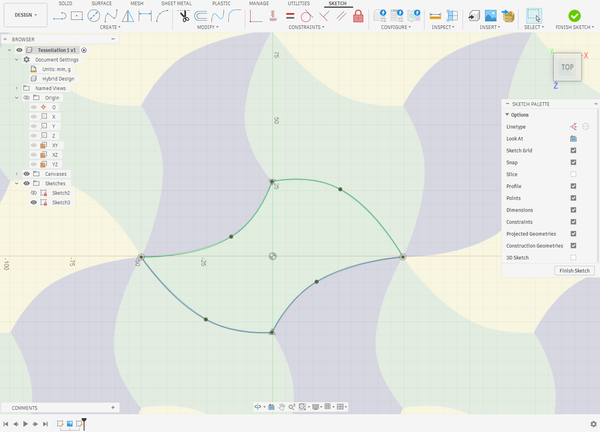Select the Mirror tool in Create
This screenshot has height=432, width=600.
(128, 16)
